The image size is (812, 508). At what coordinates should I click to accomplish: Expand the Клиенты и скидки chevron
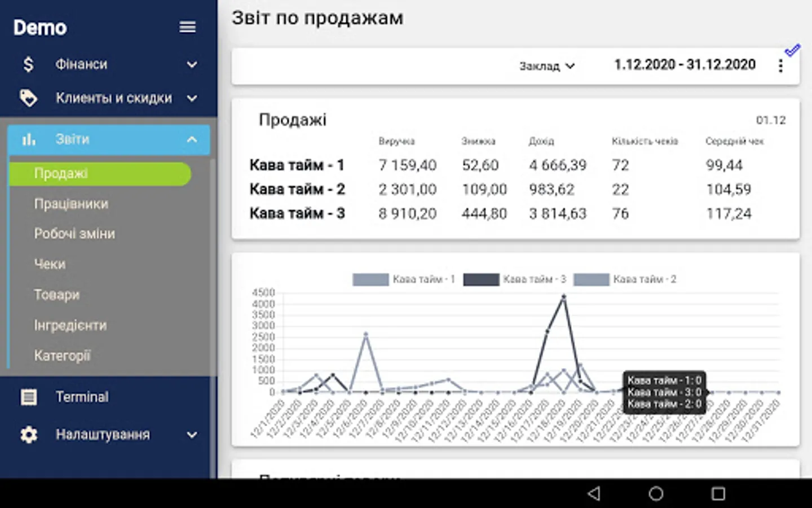[x=192, y=98]
